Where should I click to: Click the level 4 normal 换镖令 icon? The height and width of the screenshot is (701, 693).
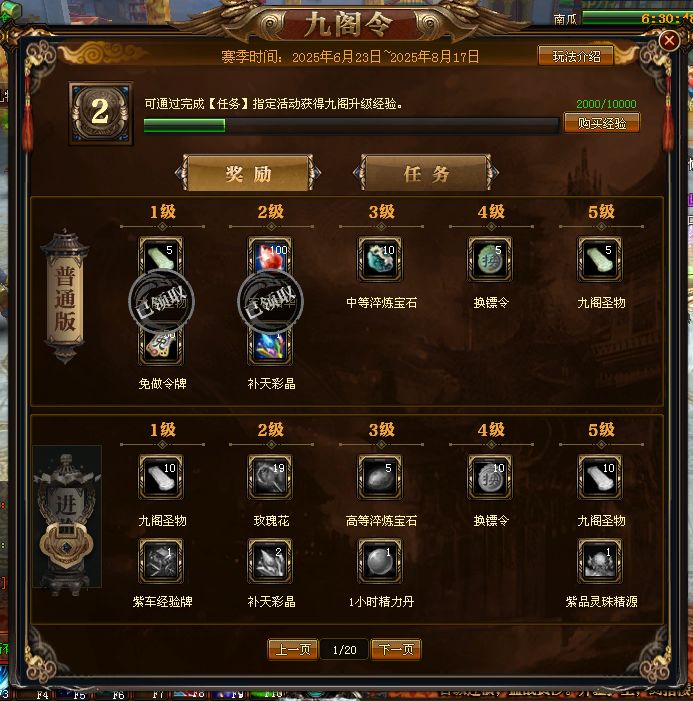click(x=490, y=259)
